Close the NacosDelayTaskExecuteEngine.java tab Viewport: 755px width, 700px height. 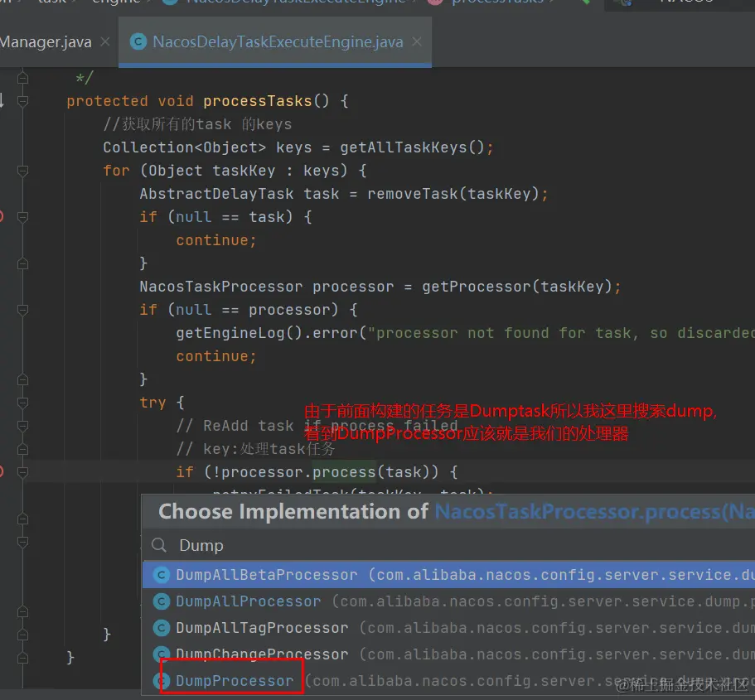[x=417, y=42]
